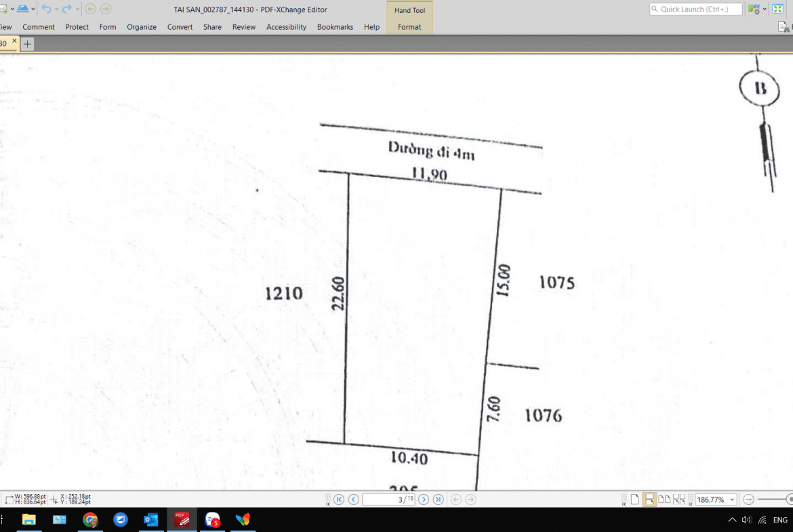Click the Redo arrow in the quick toolbar
Viewport: 793px width, 532px height.
pos(66,9)
